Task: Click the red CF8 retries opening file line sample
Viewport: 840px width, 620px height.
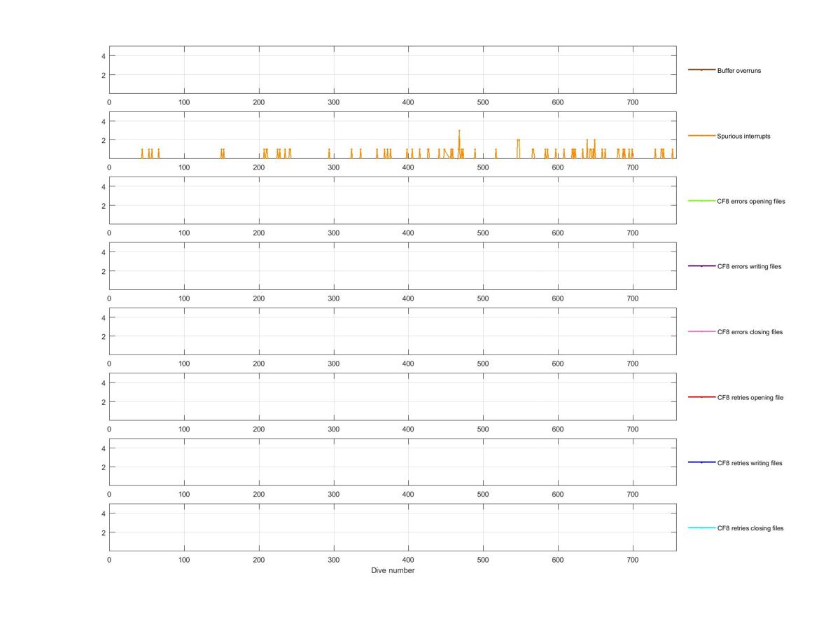Action: (x=701, y=397)
